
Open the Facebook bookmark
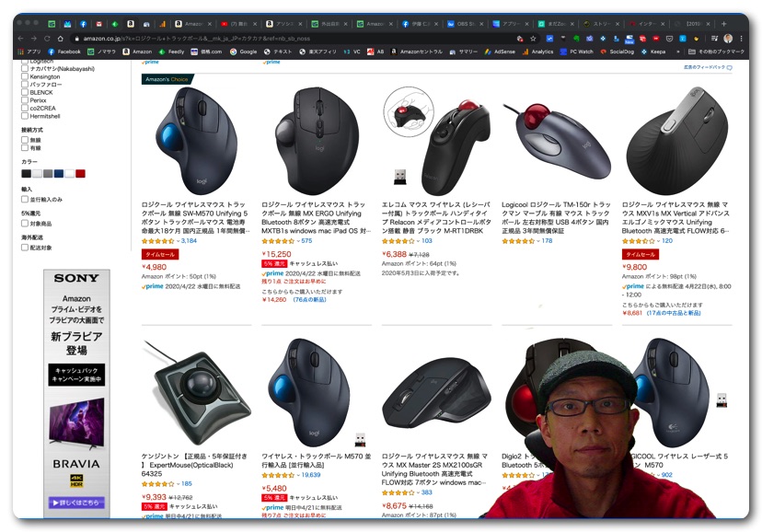pos(64,52)
